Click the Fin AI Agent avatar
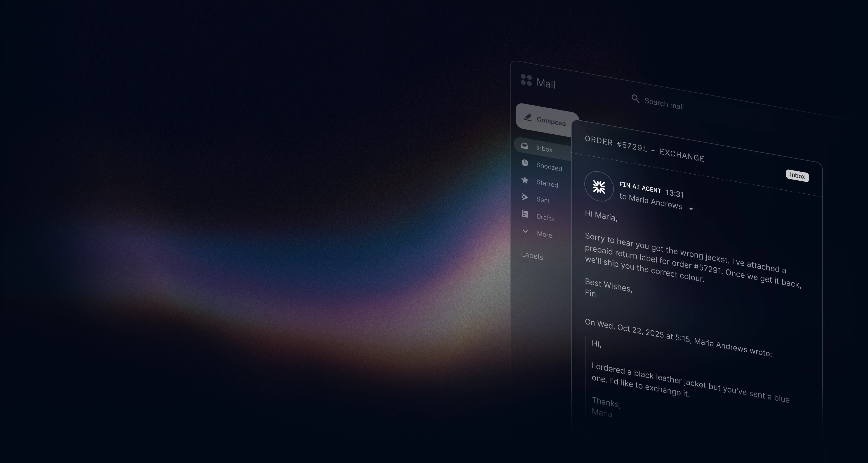Screen dimensions: 868x463 (x=599, y=187)
